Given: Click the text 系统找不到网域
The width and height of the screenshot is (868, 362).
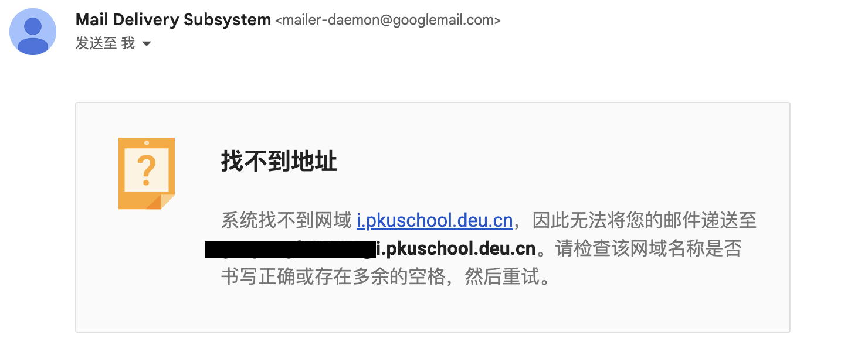Looking at the screenshot, I should coord(286,221).
